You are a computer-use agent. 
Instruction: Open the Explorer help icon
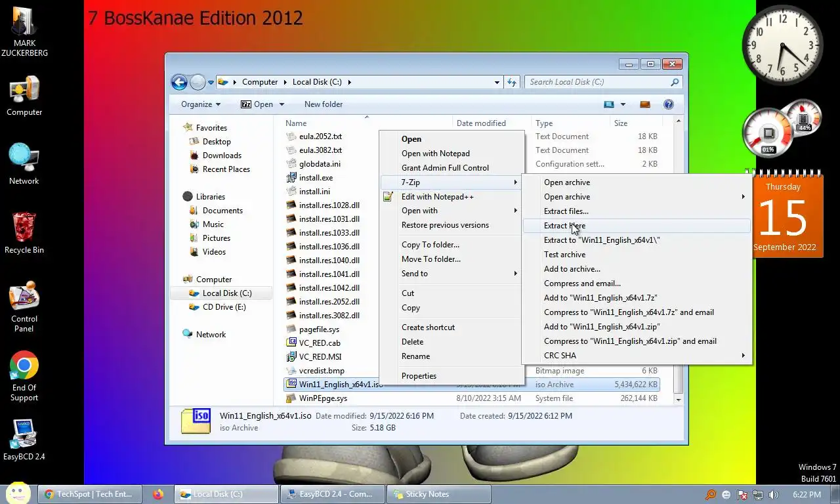coord(669,104)
